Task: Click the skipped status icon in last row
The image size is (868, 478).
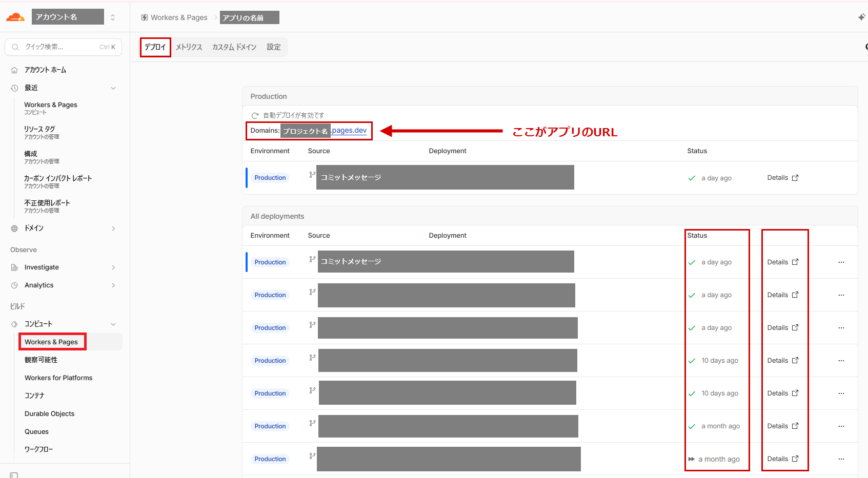Action: tap(692, 459)
